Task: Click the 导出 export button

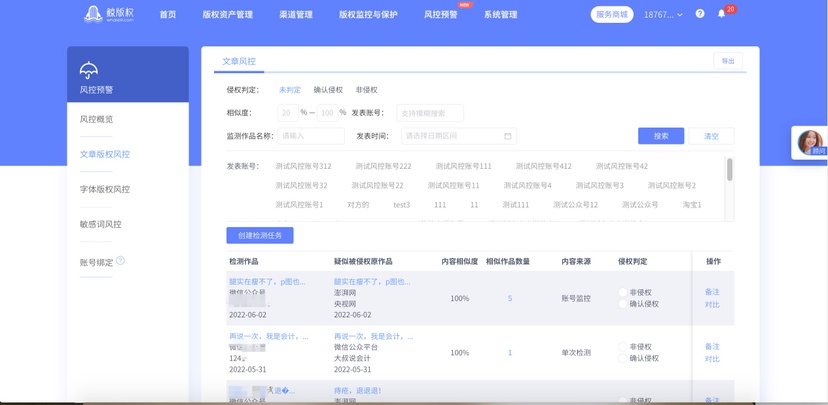Action: pos(728,61)
